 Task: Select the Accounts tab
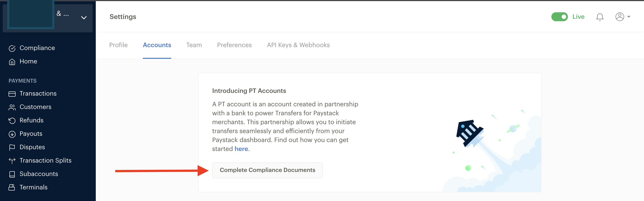pos(157,45)
